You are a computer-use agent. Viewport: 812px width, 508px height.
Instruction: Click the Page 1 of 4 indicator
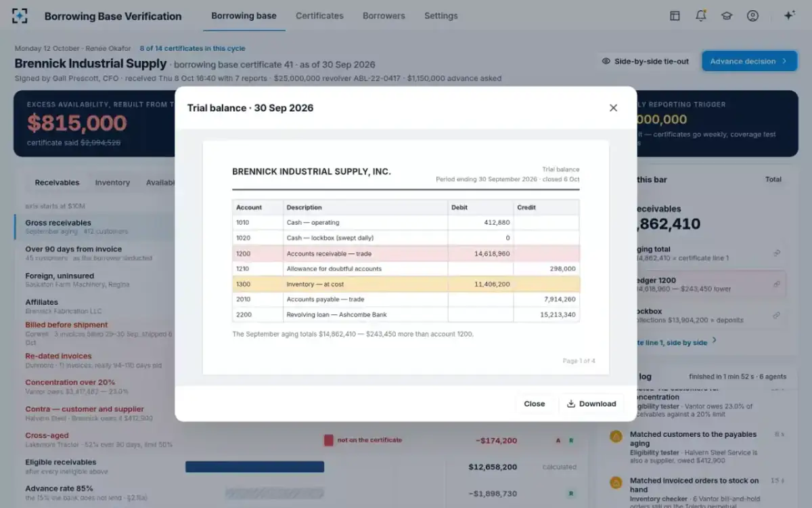pos(579,361)
